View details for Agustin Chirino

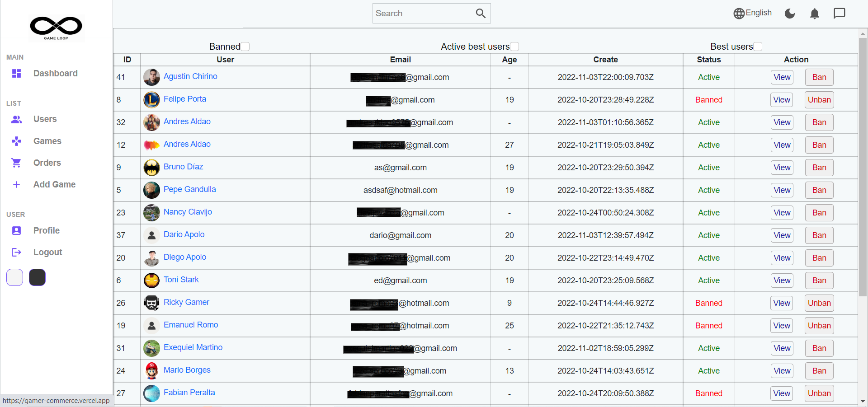(782, 77)
